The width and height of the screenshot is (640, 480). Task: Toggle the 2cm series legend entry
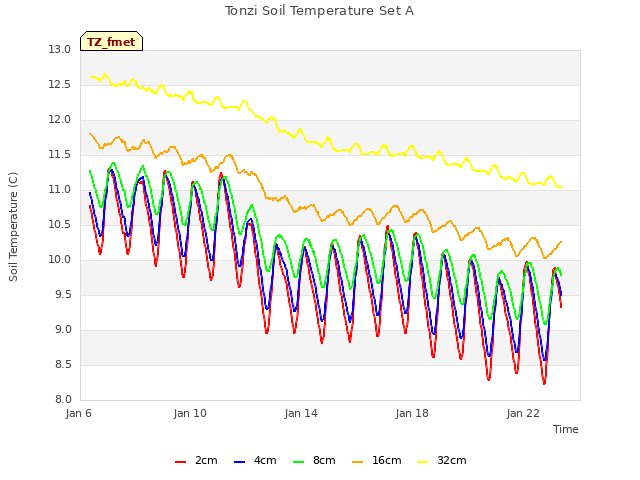[x=196, y=460]
